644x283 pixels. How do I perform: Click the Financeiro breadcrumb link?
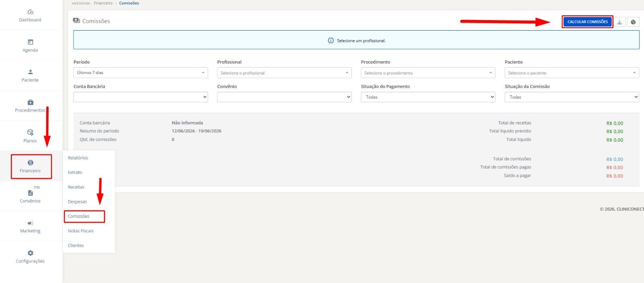[103, 3]
